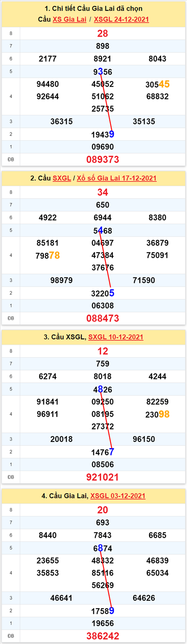
Task: Click number 20018
Action: 62,439
